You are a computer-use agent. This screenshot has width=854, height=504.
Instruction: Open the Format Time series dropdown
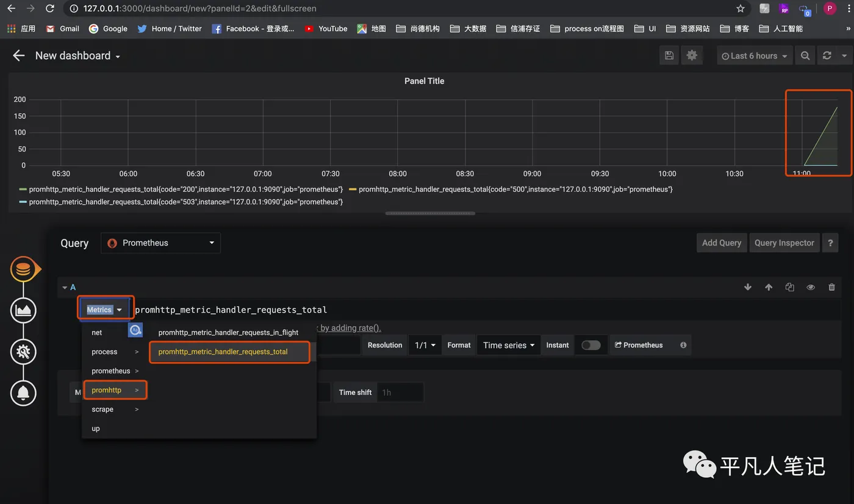tap(509, 345)
